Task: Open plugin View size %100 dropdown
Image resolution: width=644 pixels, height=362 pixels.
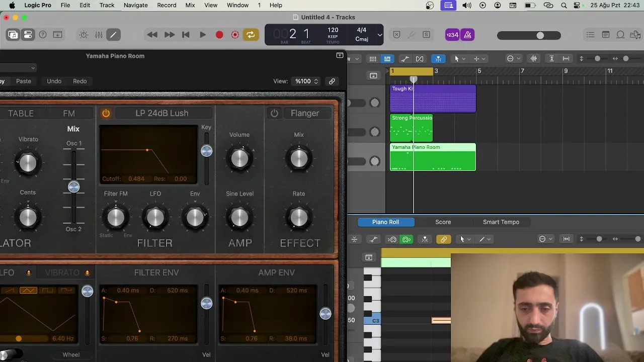Action: click(x=307, y=81)
